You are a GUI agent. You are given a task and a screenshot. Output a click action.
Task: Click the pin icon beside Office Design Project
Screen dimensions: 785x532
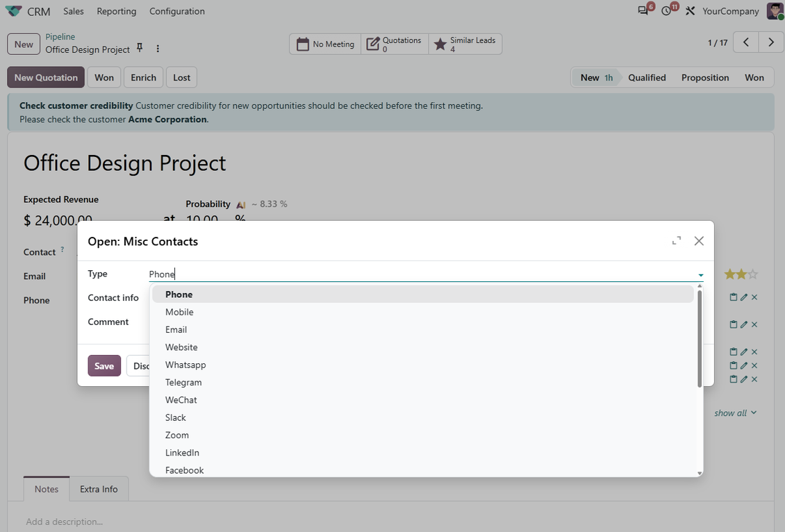[x=140, y=48]
